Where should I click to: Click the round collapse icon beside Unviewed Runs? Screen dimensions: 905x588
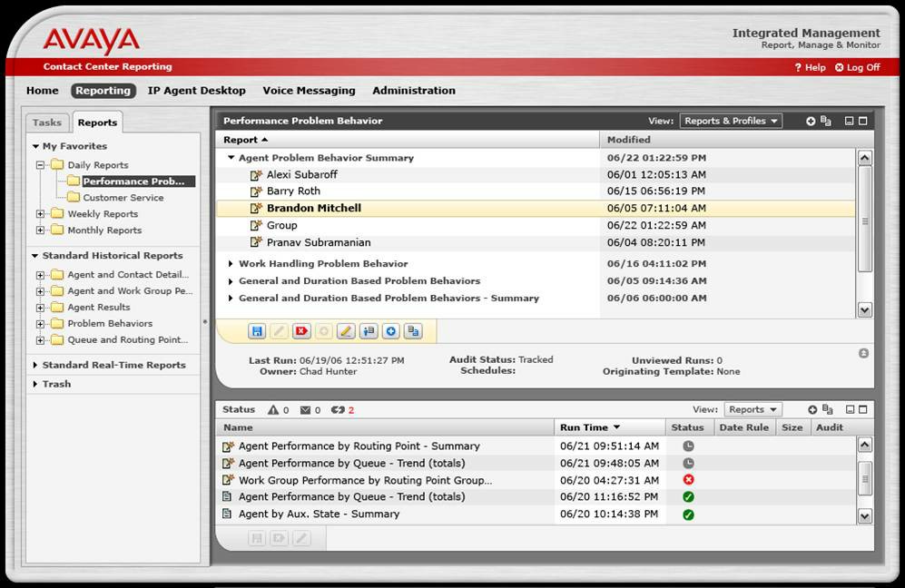pyautogui.click(x=863, y=353)
